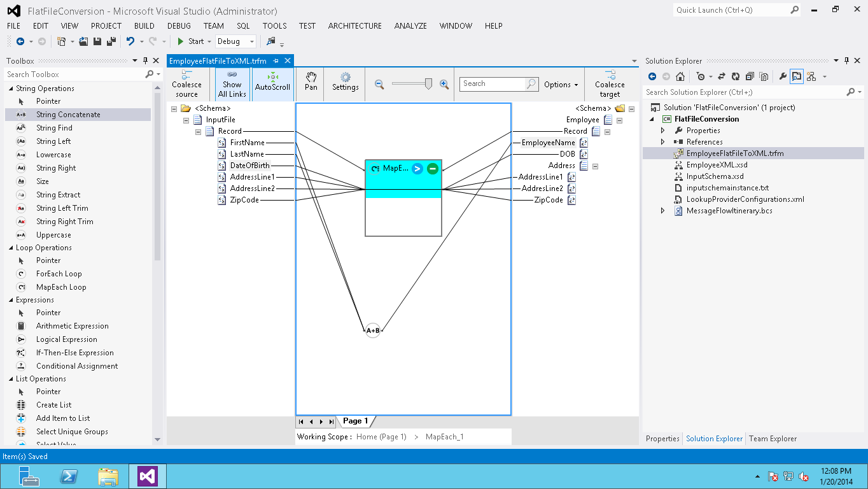Screen dimensions: 868x489
Task: Switch to the Team Explorer tab
Action: 773,439
